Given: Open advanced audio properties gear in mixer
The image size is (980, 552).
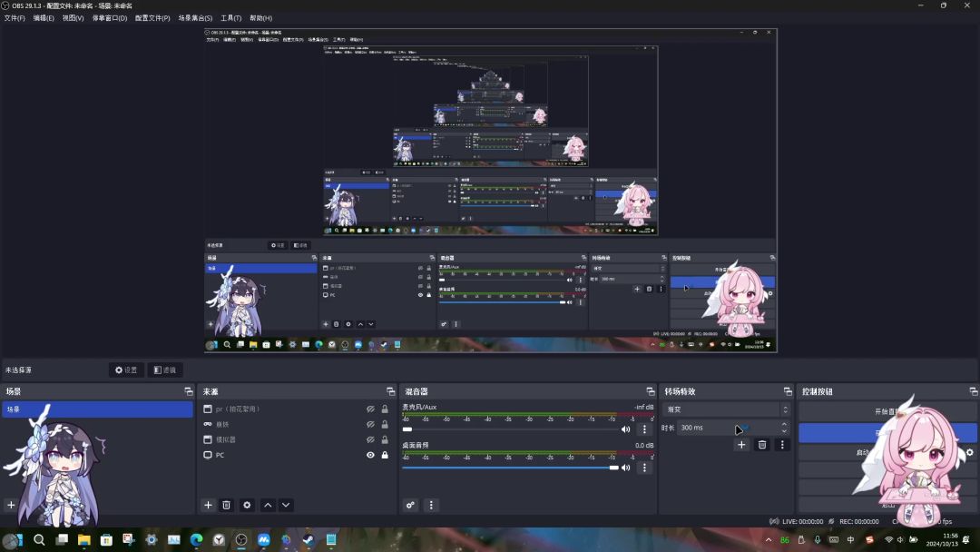Looking at the screenshot, I should click(410, 505).
